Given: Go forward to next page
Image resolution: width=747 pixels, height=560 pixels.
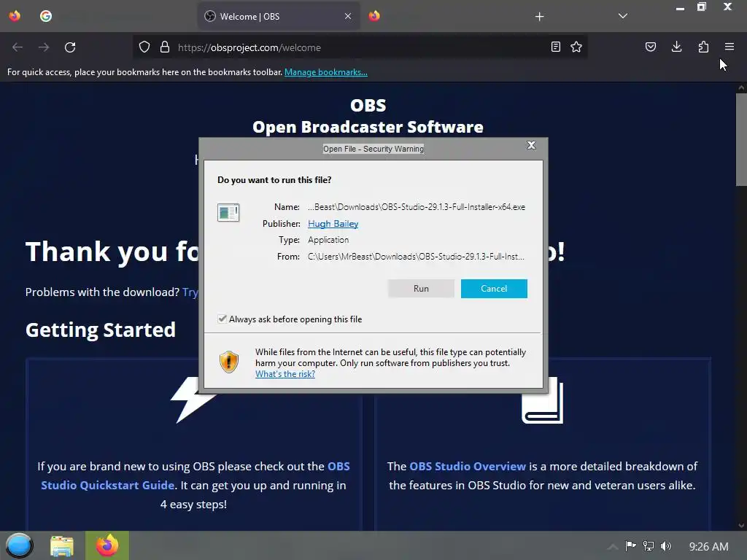Looking at the screenshot, I should [x=44, y=47].
